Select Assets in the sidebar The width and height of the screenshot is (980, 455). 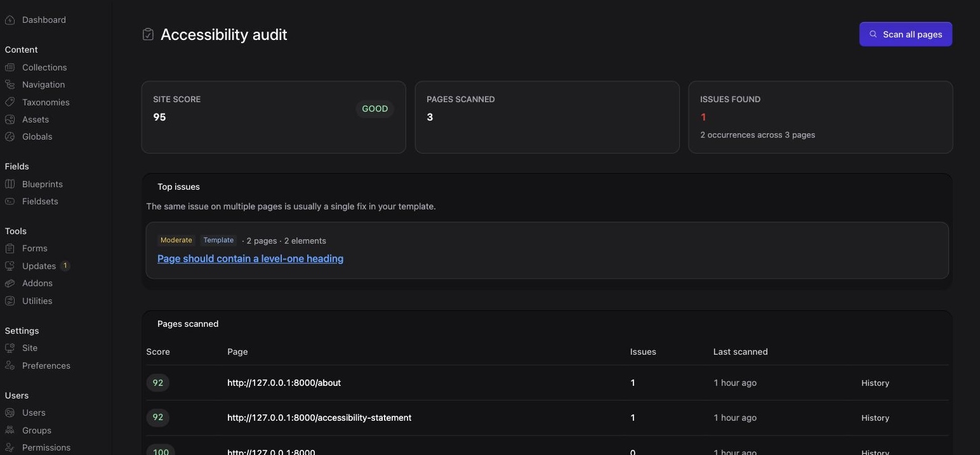tap(36, 119)
